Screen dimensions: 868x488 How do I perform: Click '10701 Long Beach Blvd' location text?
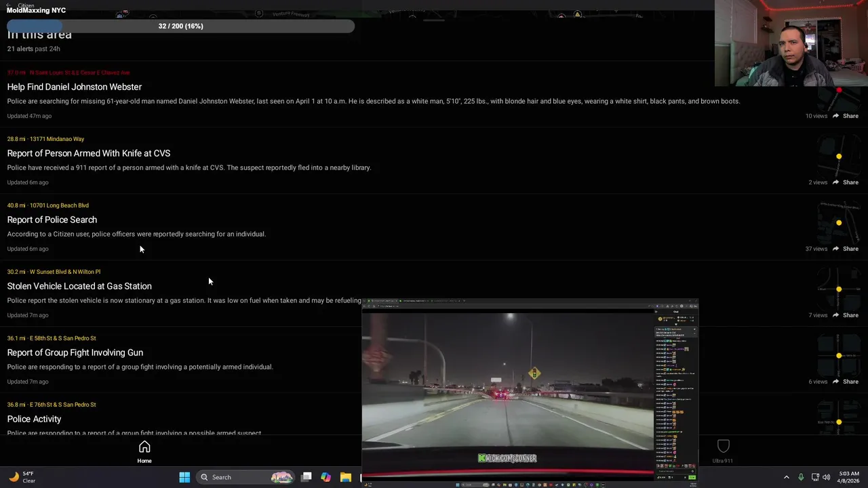point(59,205)
